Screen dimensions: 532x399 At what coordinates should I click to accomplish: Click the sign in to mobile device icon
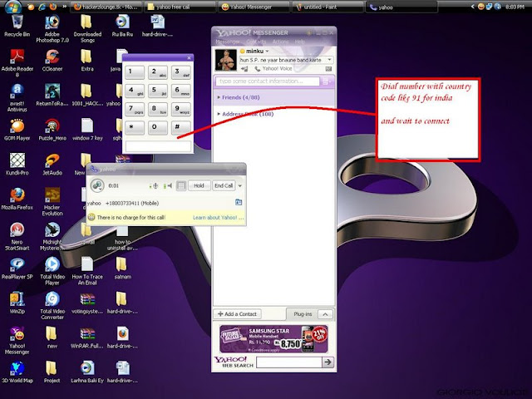pyautogui.click(x=244, y=68)
